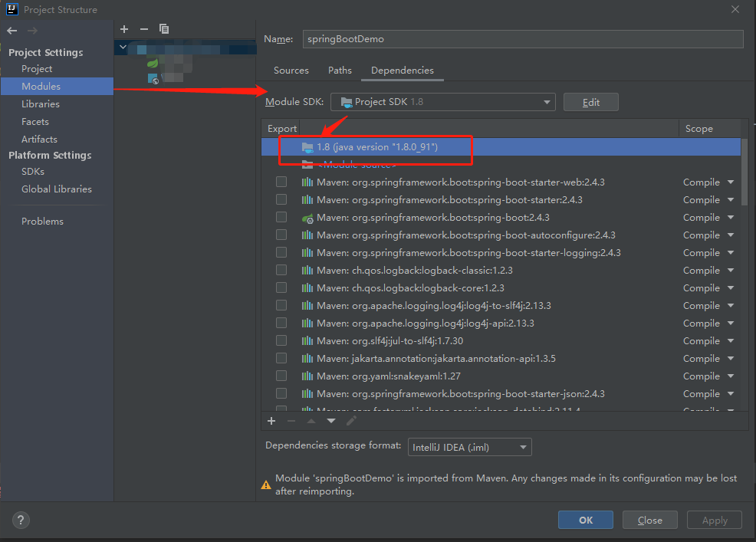Image resolution: width=756 pixels, height=542 pixels.
Task: Toggle export checkbox for spring-boot:2.4.3
Action: (x=281, y=217)
